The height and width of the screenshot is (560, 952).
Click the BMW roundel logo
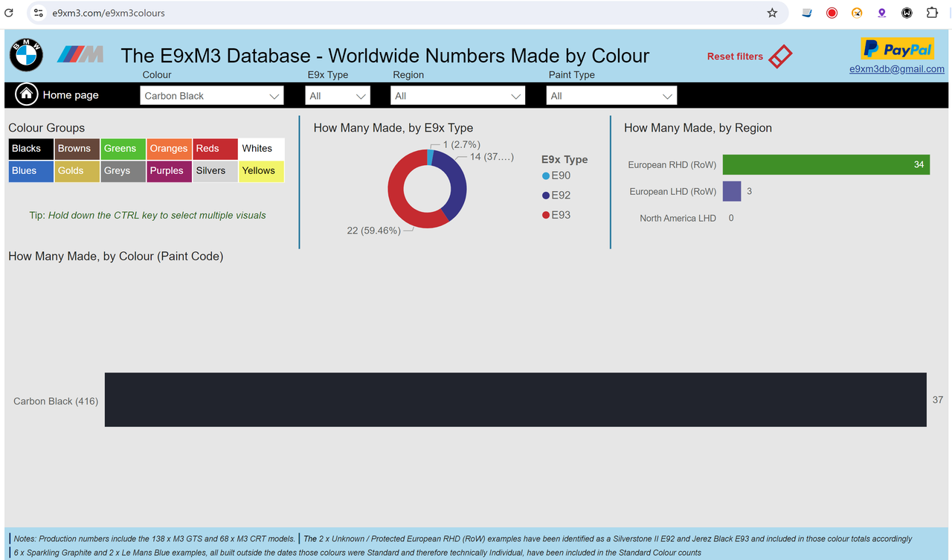(x=26, y=55)
